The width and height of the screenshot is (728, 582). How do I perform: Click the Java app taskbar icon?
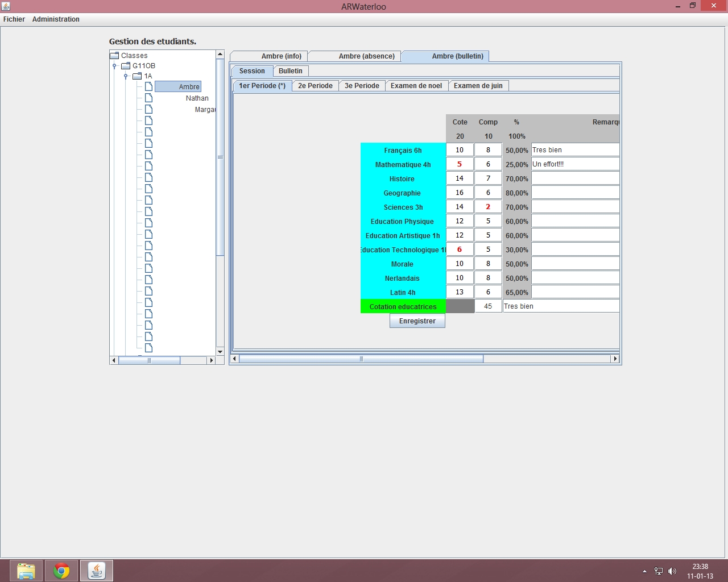click(x=97, y=571)
